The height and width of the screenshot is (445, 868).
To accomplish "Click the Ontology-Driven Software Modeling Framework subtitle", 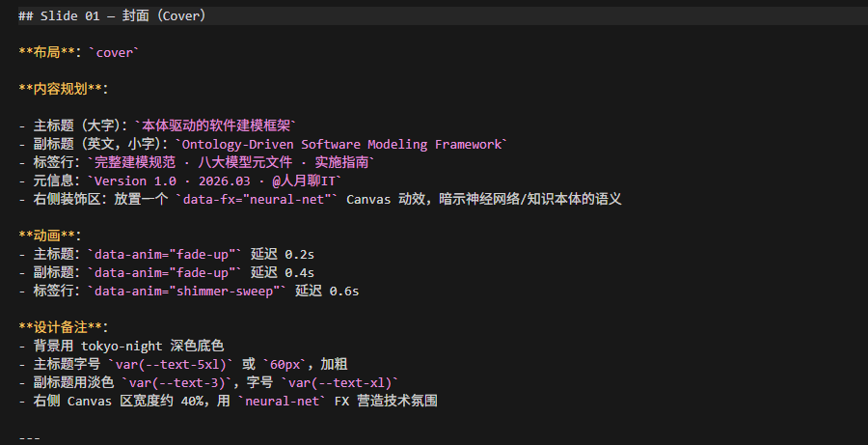I will 341,145.
